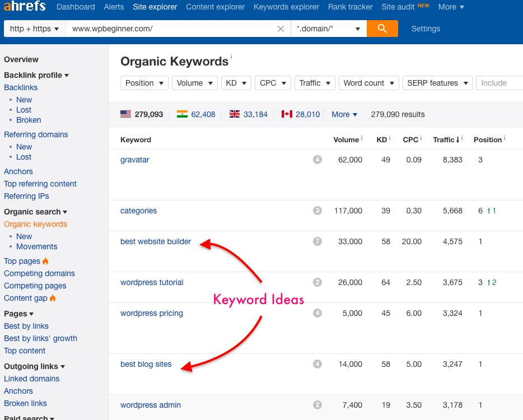Click SERP features badge for wordpress pricing

[317, 313]
